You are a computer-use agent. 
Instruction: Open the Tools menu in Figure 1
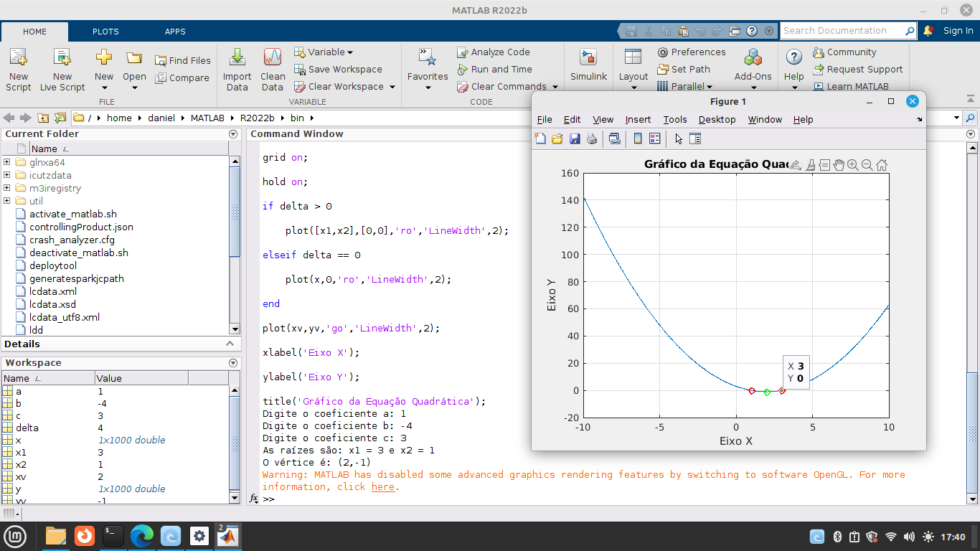coord(674,120)
